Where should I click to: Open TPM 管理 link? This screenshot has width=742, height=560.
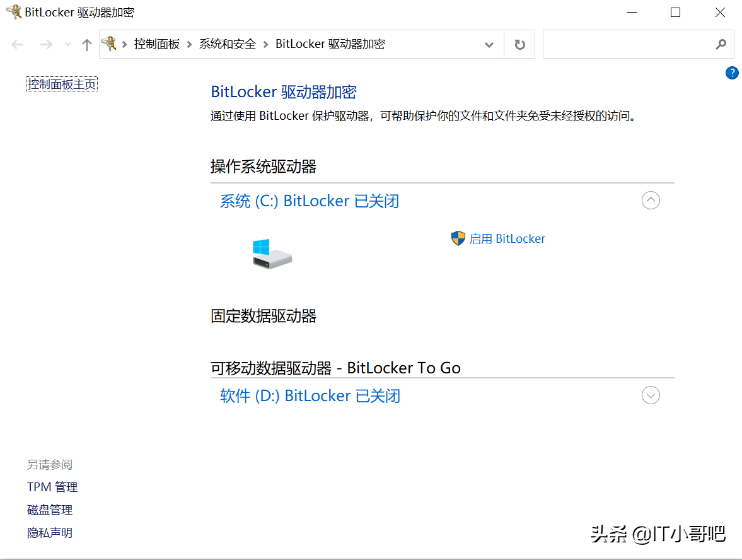tap(52, 487)
